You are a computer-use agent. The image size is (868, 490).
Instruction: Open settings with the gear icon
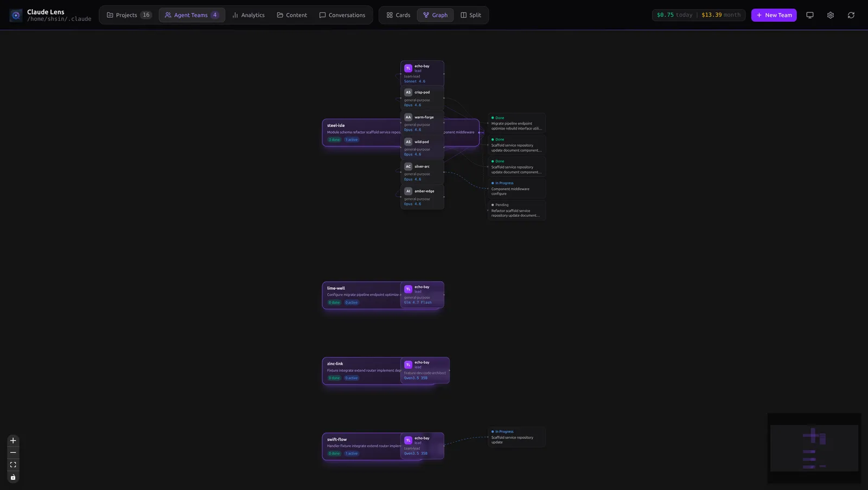point(830,15)
